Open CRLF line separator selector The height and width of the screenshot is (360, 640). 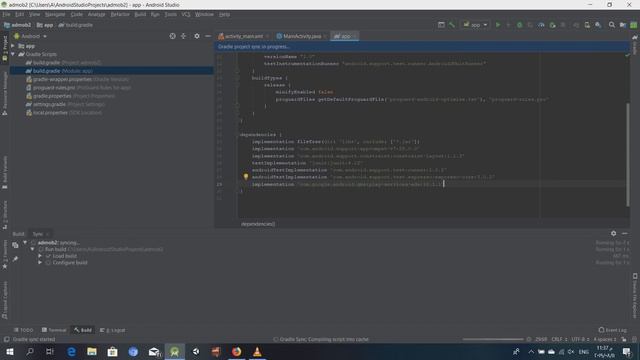[559, 339]
